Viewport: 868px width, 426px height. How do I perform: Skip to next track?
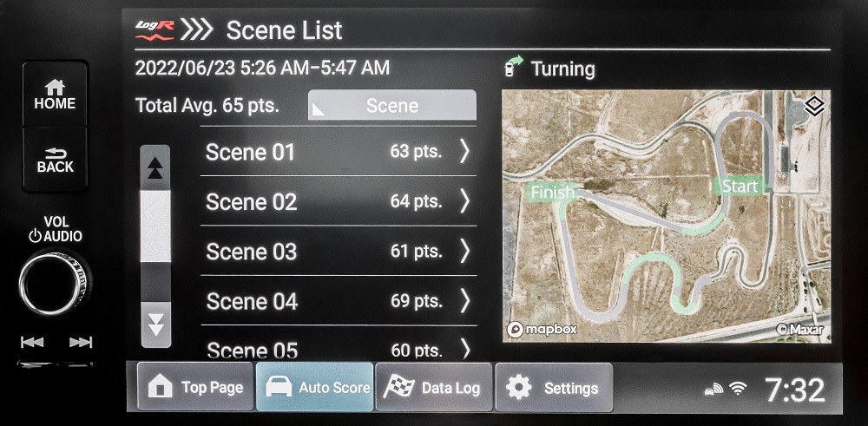click(81, 343)
